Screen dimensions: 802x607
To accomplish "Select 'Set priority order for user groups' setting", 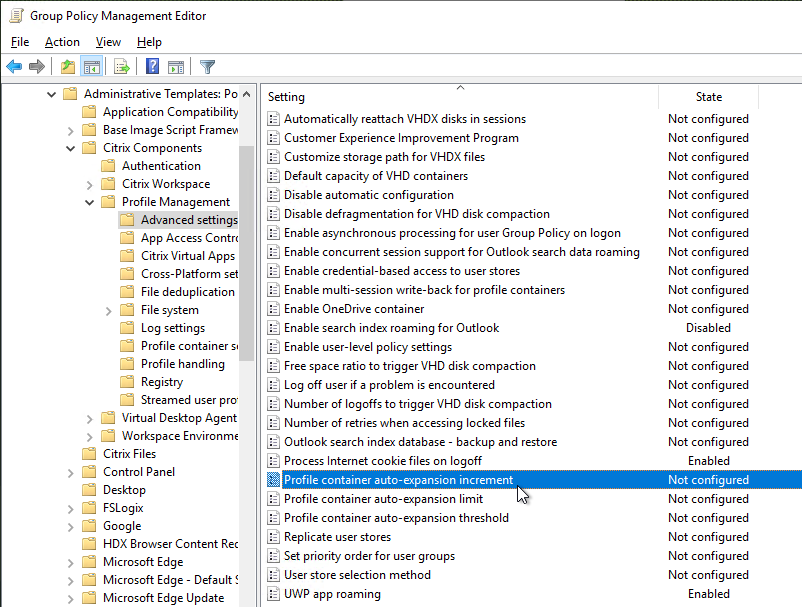I will 369,556.
